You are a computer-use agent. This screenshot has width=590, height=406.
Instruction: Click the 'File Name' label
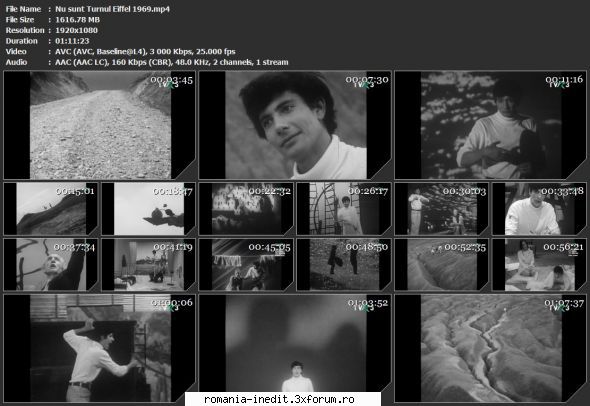23,9
